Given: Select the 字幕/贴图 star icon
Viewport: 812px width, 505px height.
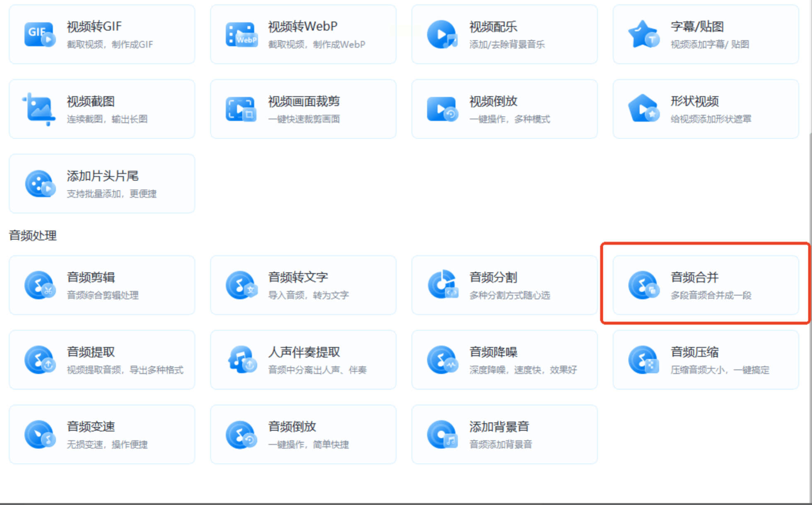Looking at the screenshot, I should [643, 34].
